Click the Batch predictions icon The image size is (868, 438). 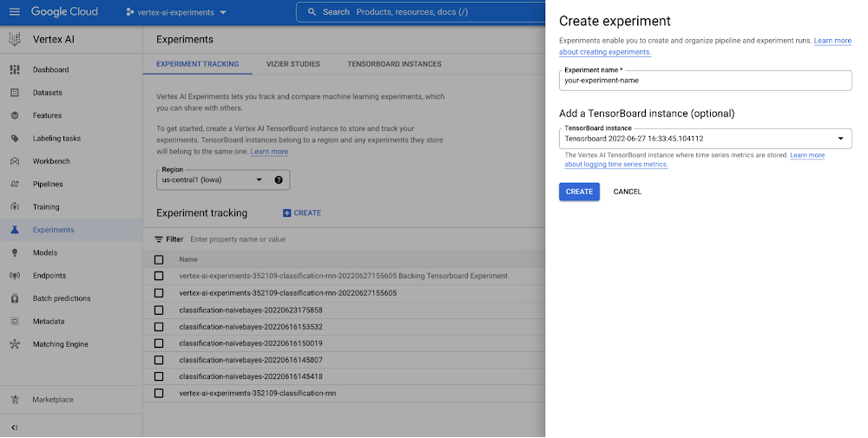click(15, 298)
